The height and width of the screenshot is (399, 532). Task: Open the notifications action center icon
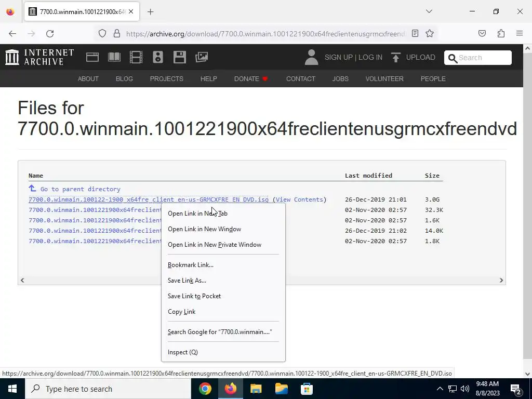point(516,389)
